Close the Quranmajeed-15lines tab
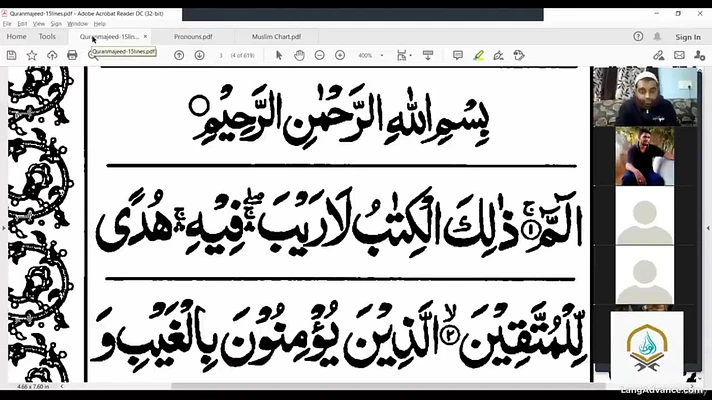 (x=145, y=36)
